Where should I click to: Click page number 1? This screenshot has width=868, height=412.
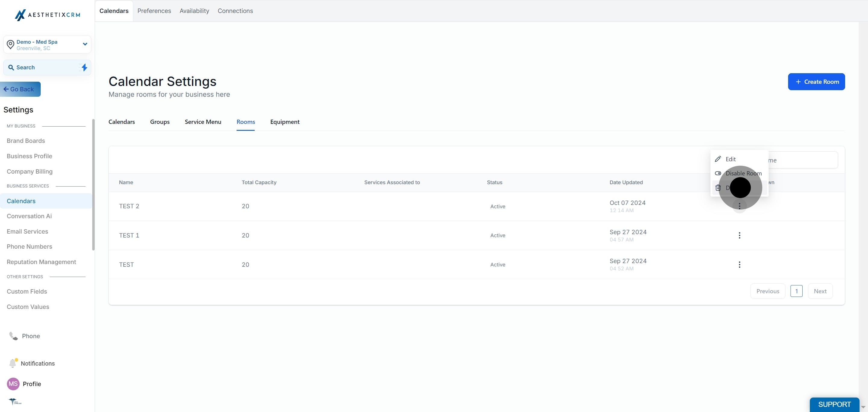(796, 291)
